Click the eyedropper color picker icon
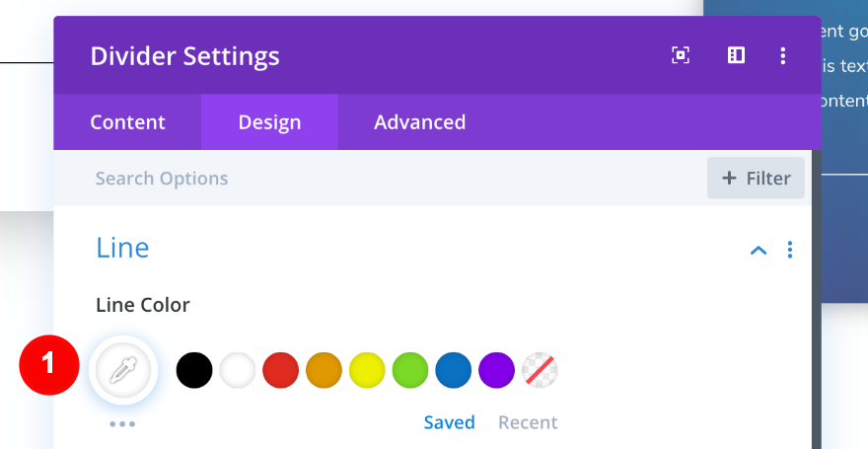Screen dimensions: 868x449 [123, 370]
